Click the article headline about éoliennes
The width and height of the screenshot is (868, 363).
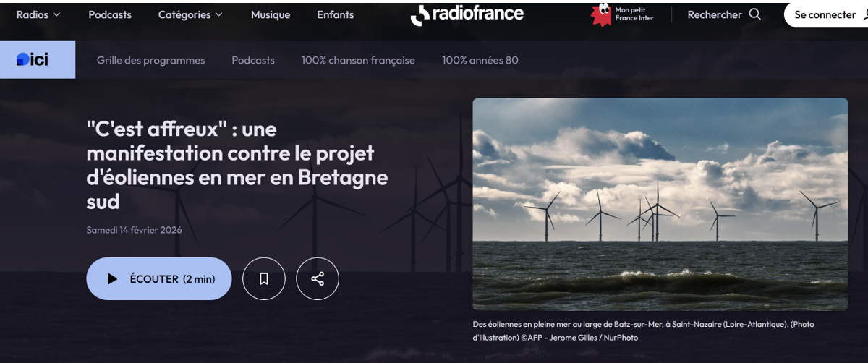click(237, 165)
